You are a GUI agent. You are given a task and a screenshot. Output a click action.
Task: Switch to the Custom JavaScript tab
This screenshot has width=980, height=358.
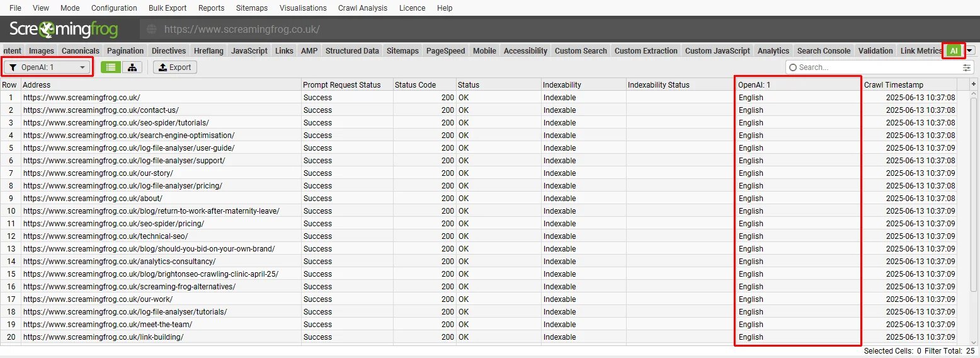pyautogui.click(x=717, y=51)
